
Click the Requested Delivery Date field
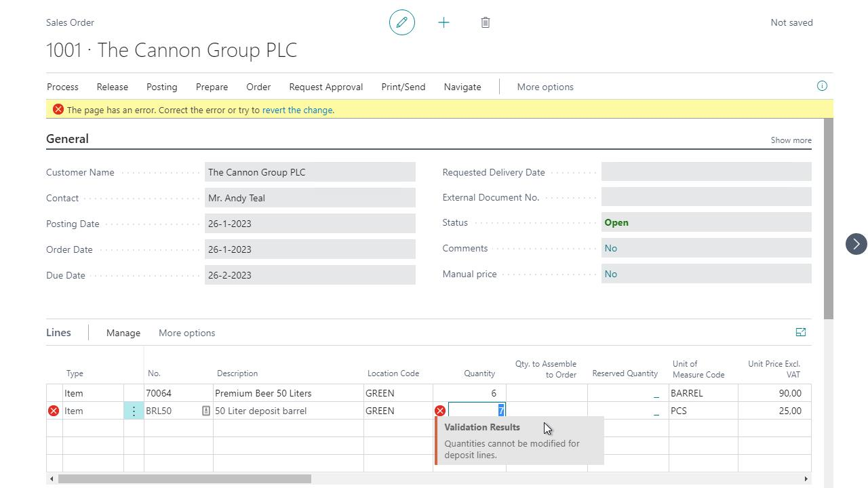point(705,172)
